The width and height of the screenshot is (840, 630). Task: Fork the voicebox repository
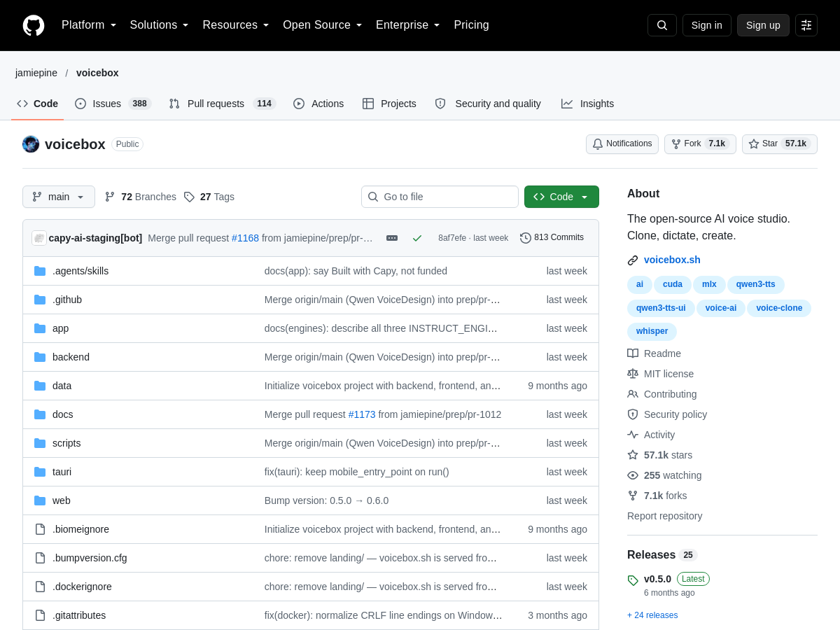pos(700,144)
